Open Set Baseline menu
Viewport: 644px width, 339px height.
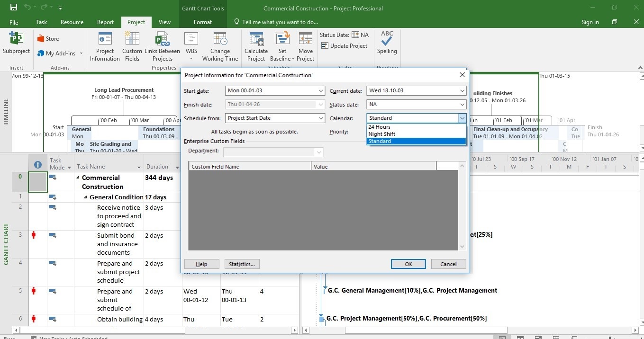coord(282,47)
